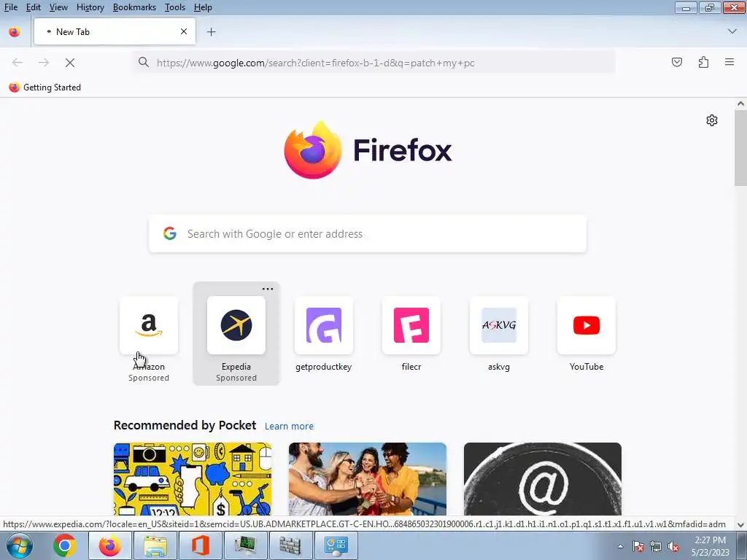Viewport: 747px width, 560px height.
Task: Open the File menu
Action: pos(10,7)
